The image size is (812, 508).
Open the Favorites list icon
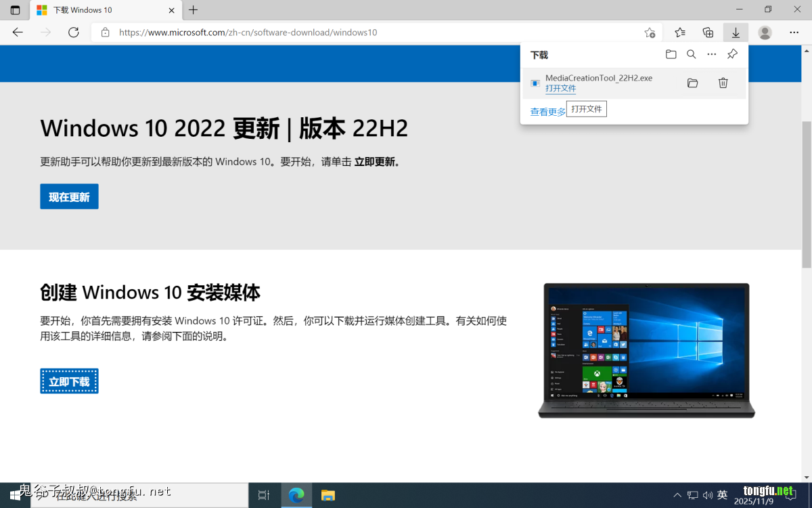tap(680, 33)
